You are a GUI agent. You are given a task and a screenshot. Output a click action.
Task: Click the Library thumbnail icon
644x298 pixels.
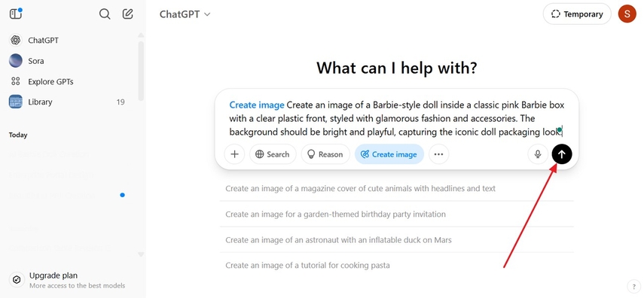tap(16, 102)
